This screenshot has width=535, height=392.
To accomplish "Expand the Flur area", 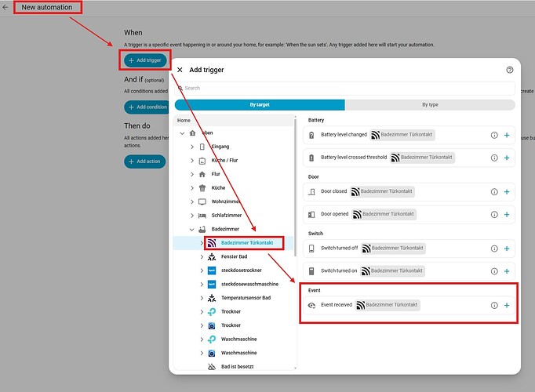I will 192,174.
